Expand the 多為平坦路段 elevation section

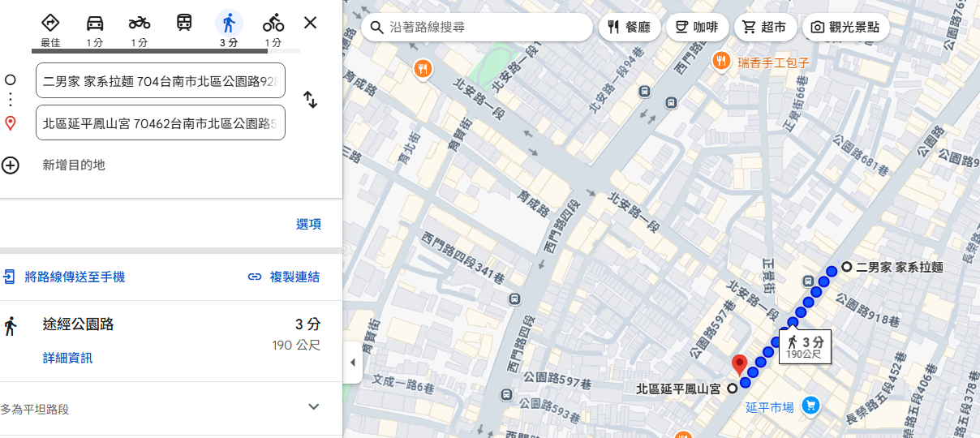pos(314,407)
